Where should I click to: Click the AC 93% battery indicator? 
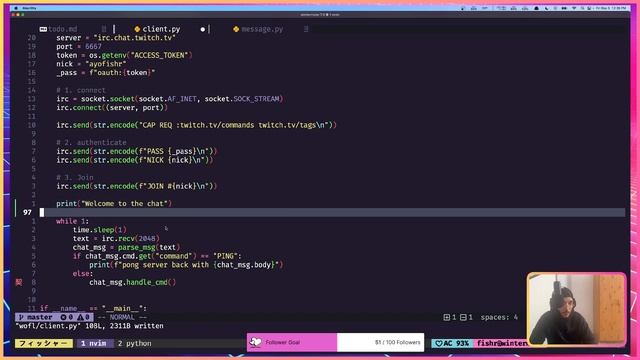tap(452, 343)
